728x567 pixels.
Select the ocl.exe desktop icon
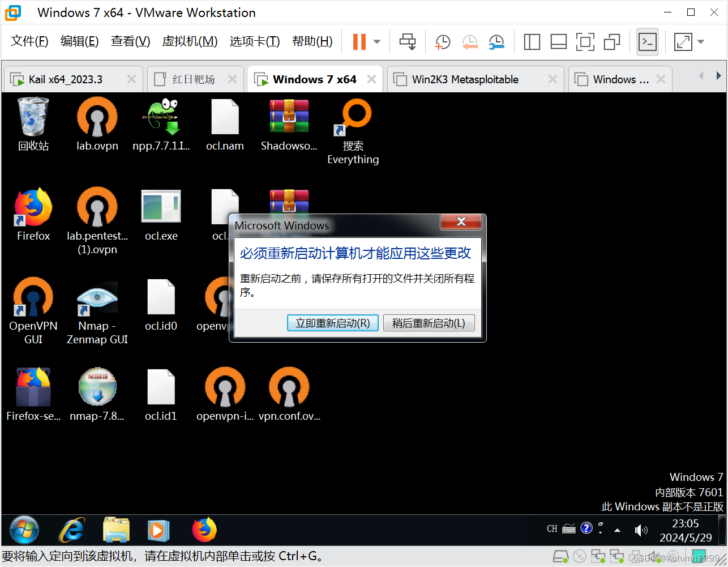pyautogui.click(x=161, y=215)
